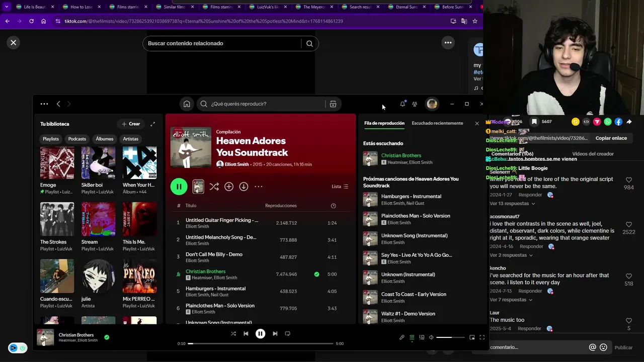Toggle saved checkmark on Christian Brothers row
The height and width of the screenshot is (362, 644).
tap(316, 275)
